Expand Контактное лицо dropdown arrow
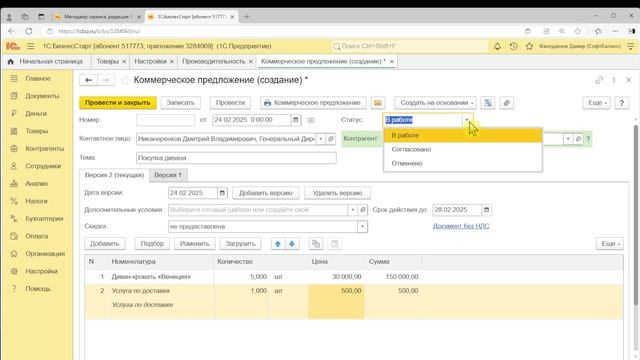The height and width of the screenshot is (360, 640). click(x=321, y=139)
